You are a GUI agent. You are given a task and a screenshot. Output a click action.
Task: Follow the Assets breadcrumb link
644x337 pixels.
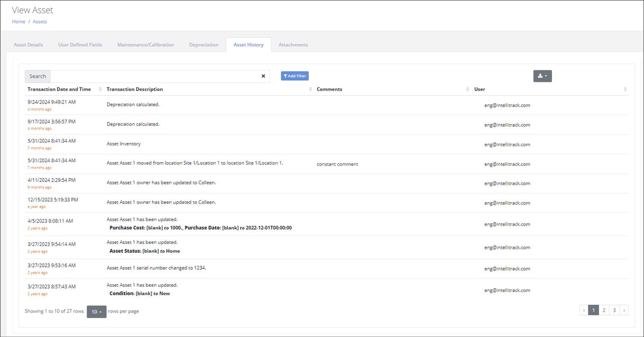point(40,22)
